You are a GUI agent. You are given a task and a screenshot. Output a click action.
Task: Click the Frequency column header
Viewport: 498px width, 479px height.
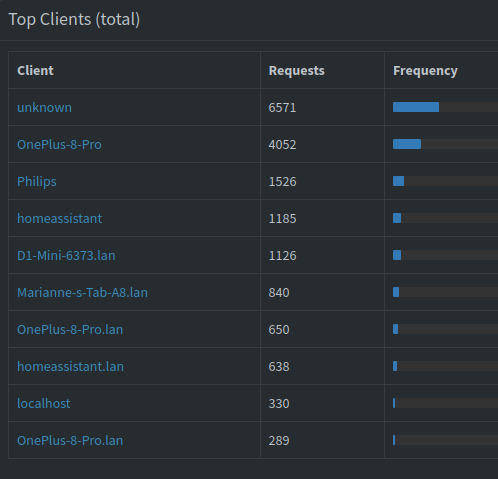425,70
